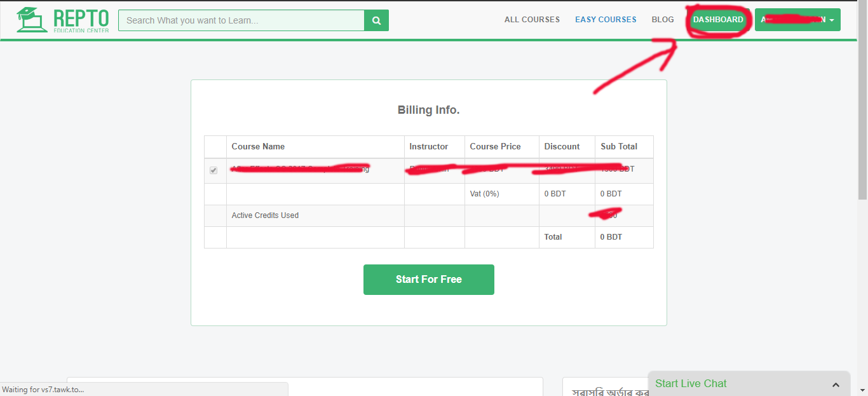Image resolution: width=868 pixels, height=396 pixels.
Task: Click the Start For Free button
Action: [428, 280]
